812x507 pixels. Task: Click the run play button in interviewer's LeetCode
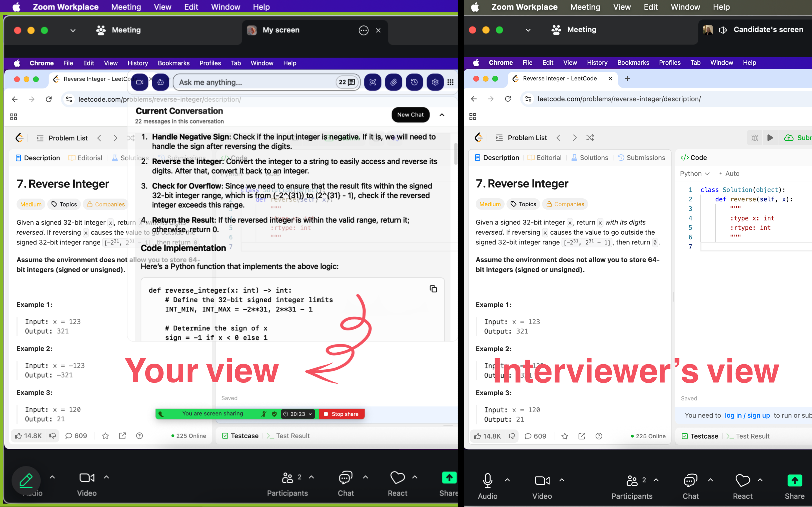point(770,138)
